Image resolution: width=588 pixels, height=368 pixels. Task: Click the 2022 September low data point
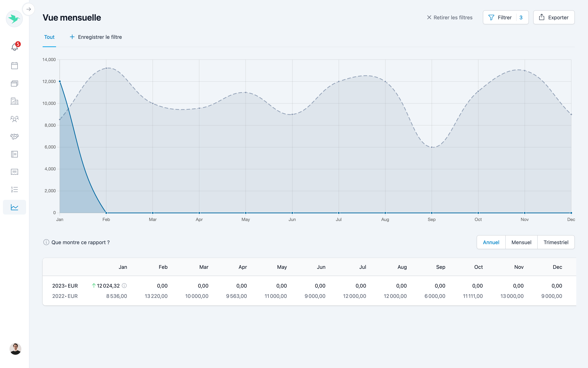coord(432,147)
